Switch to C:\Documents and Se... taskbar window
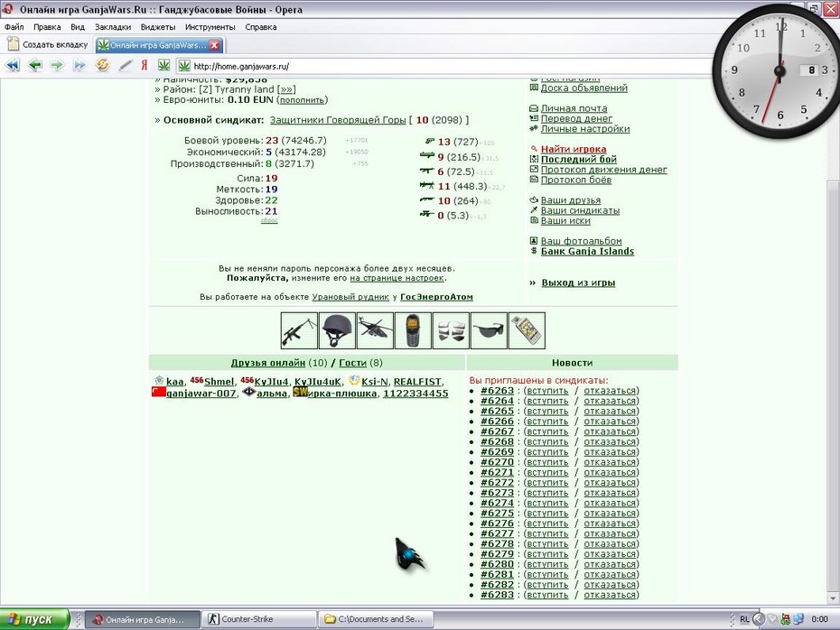This screenshot has height=630, width=840. pyautogui.click(x=376, y=619)
